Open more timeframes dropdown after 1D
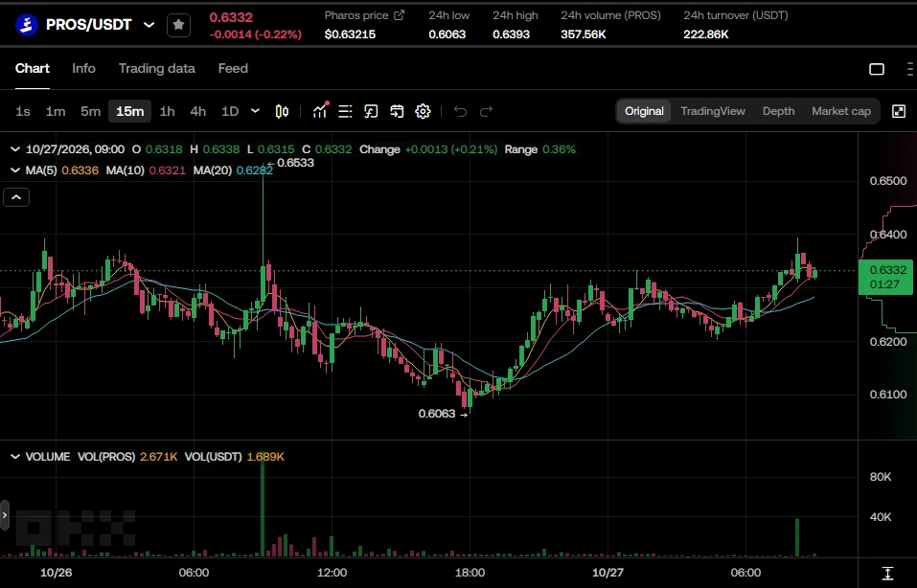This screenshot has width=917, height=588. pos(255,110)
